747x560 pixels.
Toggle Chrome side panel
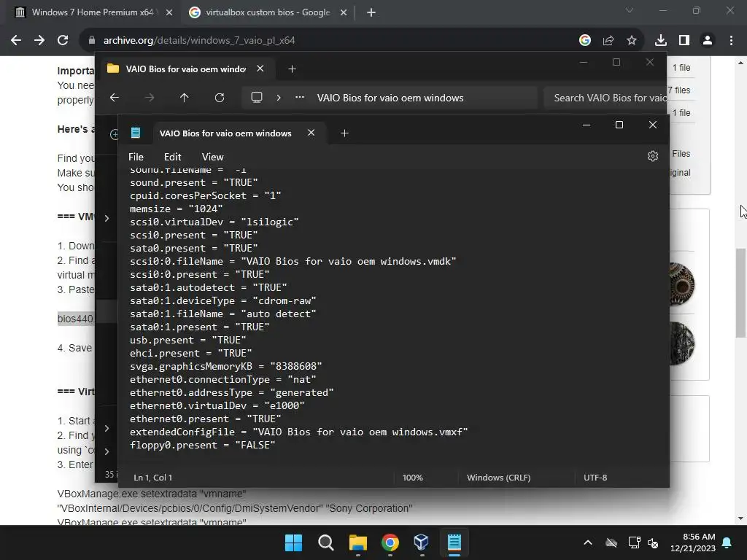pos(684,41)
